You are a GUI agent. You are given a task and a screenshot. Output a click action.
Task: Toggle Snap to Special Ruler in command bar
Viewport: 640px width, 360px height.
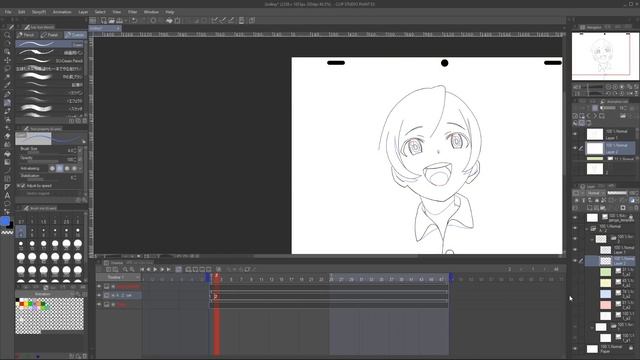(223, 20)
